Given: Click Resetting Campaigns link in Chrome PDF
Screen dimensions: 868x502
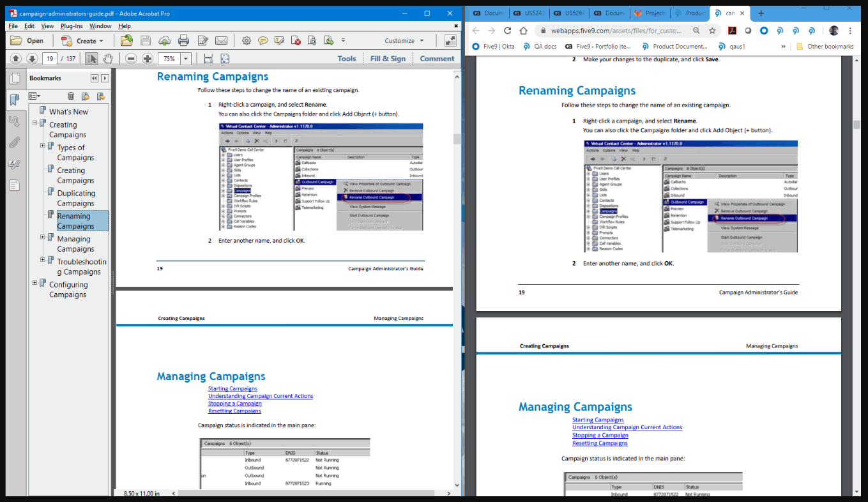Looking at the screenshot, I should click(600, 443).
